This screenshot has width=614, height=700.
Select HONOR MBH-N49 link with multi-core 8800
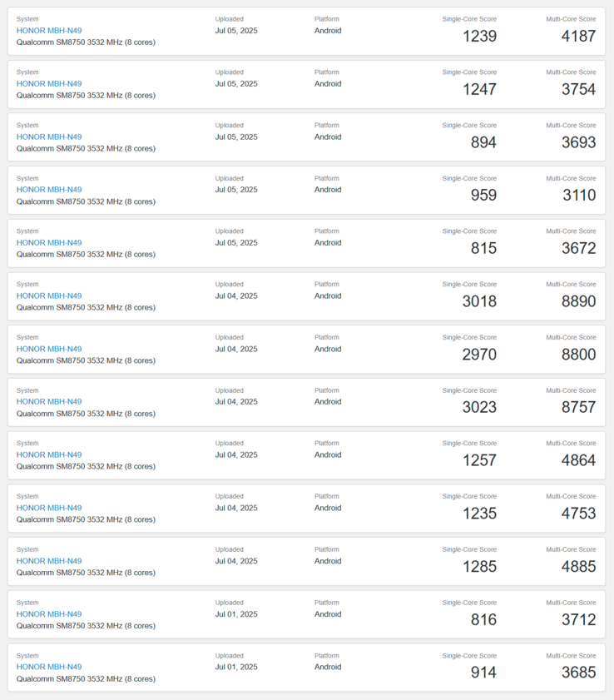click(x=49, y=349)
